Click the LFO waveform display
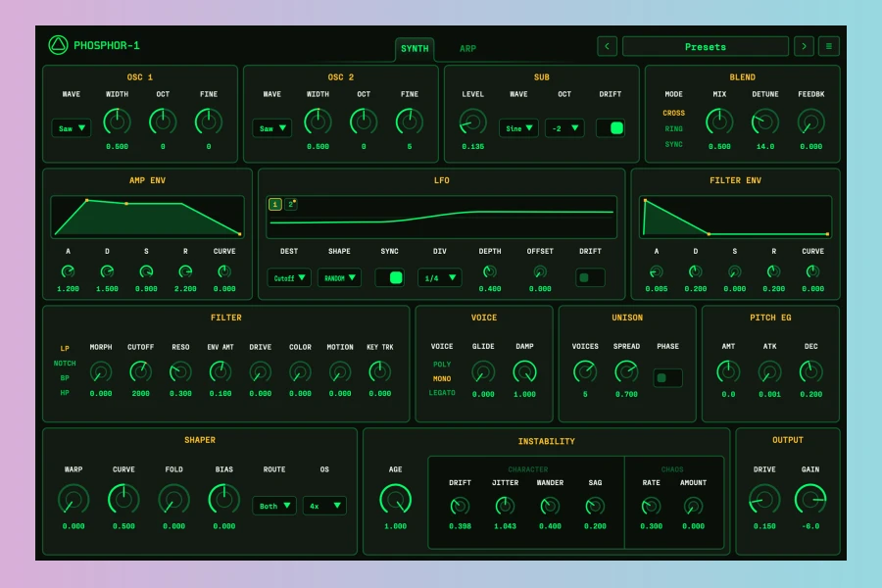Screen dimensions: 882x588 442,218
